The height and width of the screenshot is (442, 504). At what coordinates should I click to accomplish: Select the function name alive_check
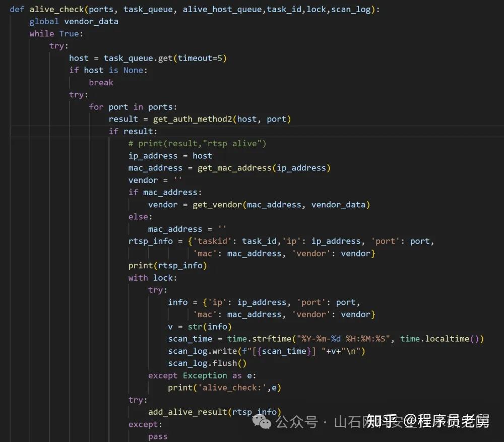click(56, 9)
